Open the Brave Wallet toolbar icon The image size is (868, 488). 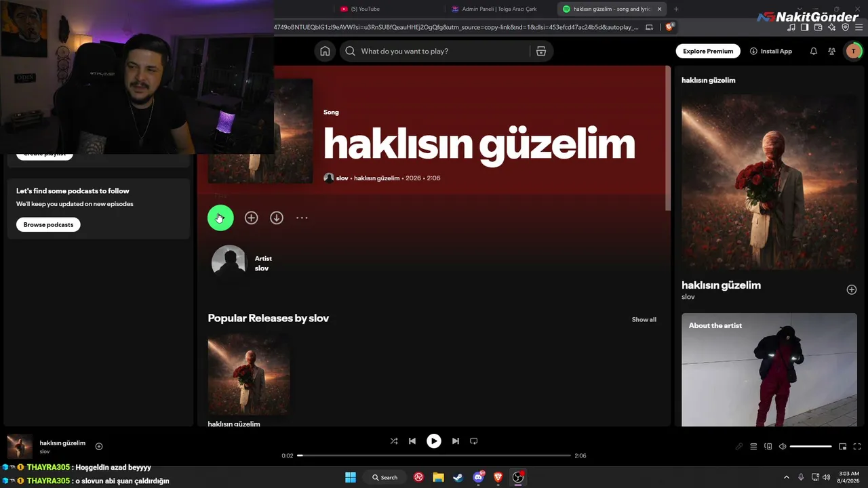[818, 28]
